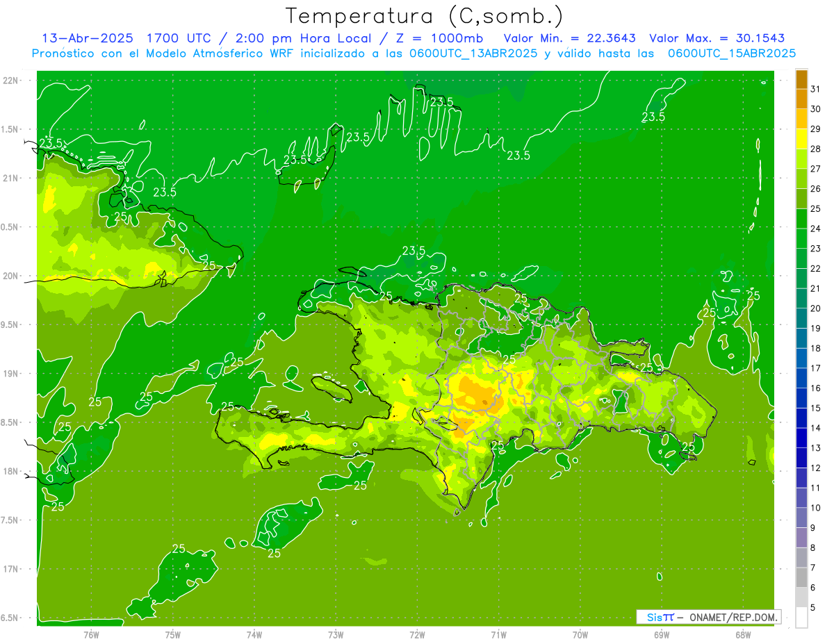Click the '17N' latitude axis label
Screen dimensions: 834x644
click(11, 569)
